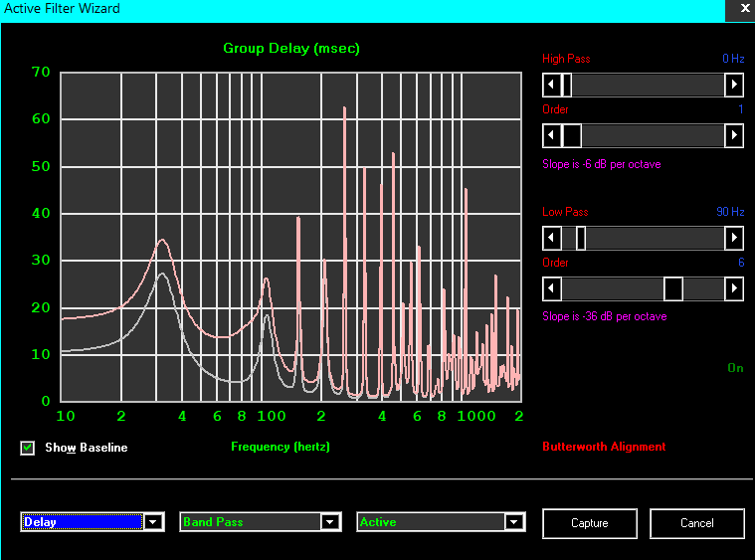Click the High Pass frequency slider thumb
Viewport: 755px width, 560px height.
pyautogui.click(x=567, y=85)
